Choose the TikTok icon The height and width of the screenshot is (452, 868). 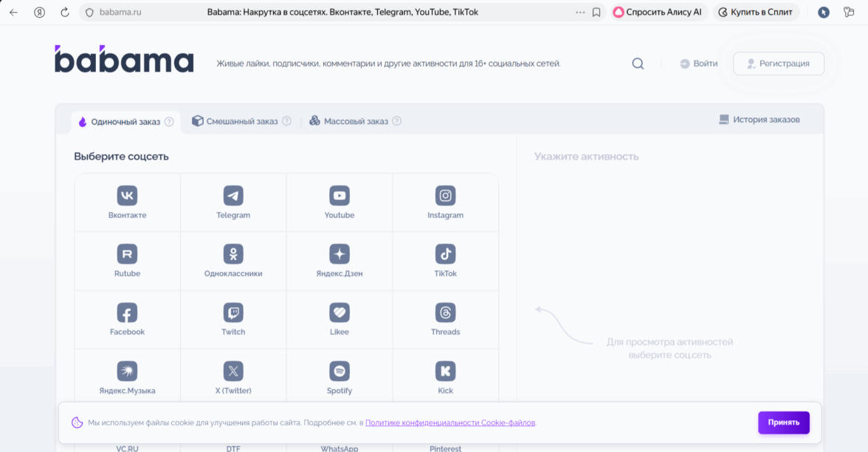coord(445,254)
